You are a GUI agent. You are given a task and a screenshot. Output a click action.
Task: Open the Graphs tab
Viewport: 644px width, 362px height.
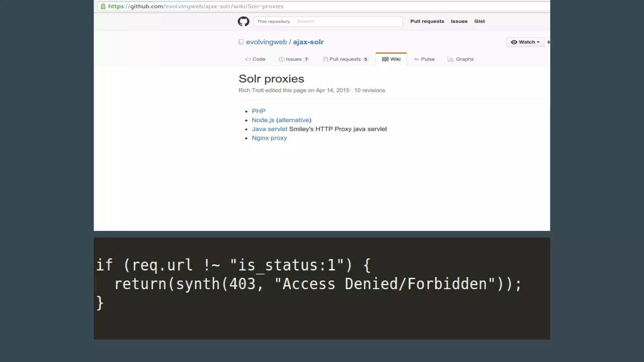click(x=461, y=59)
